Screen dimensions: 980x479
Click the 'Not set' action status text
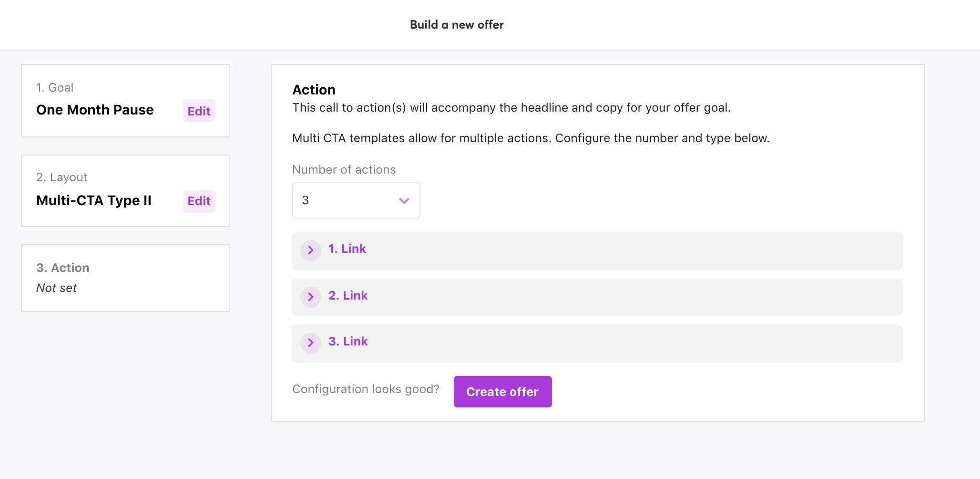point(56,288)
